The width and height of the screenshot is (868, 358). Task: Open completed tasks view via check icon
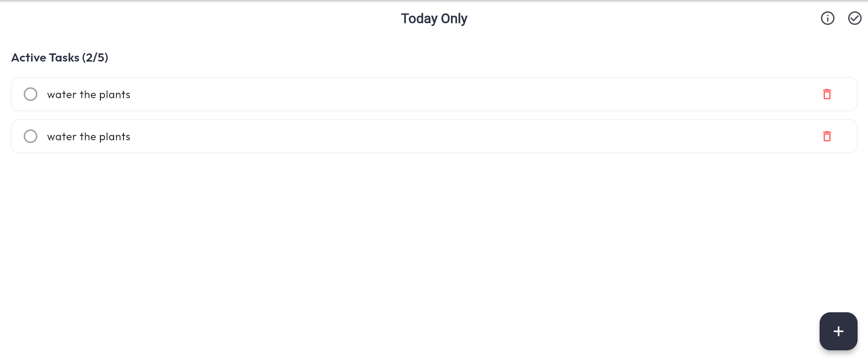pos(854,18)
